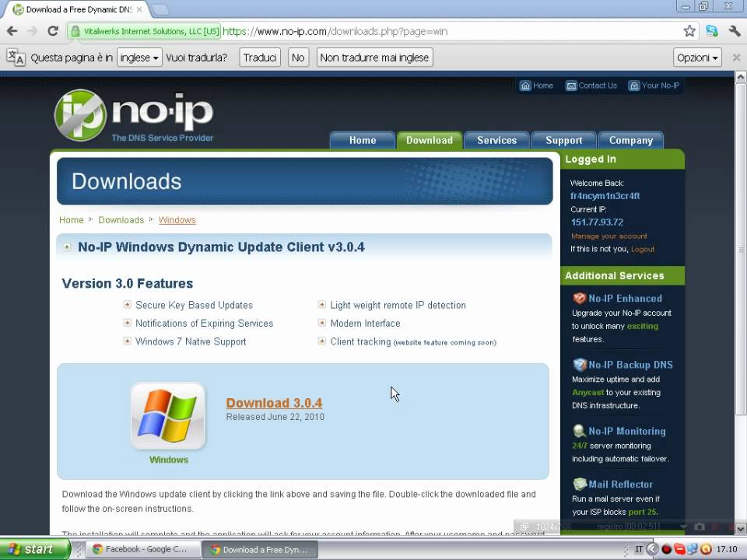Viewport: 747px width, 560px height.
Task: Click Non tradurre mai inglese button
Action: pyautogui.click(x=374, y=58)
